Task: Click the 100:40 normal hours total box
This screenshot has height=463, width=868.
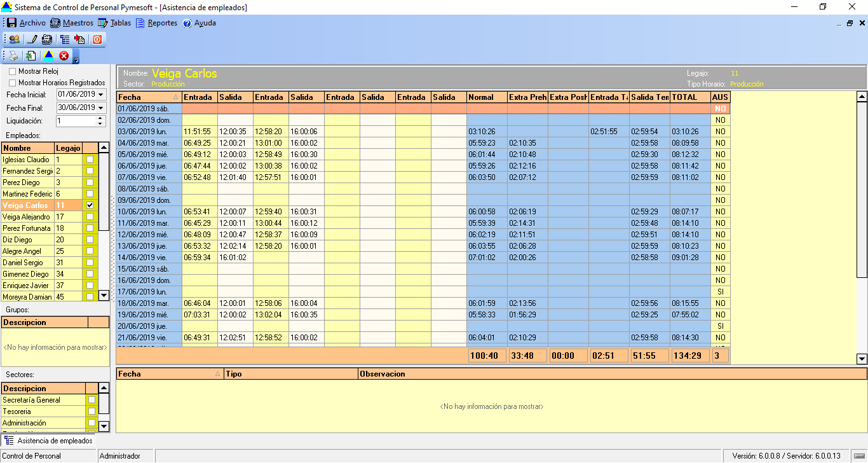Action: pos(487,356)
